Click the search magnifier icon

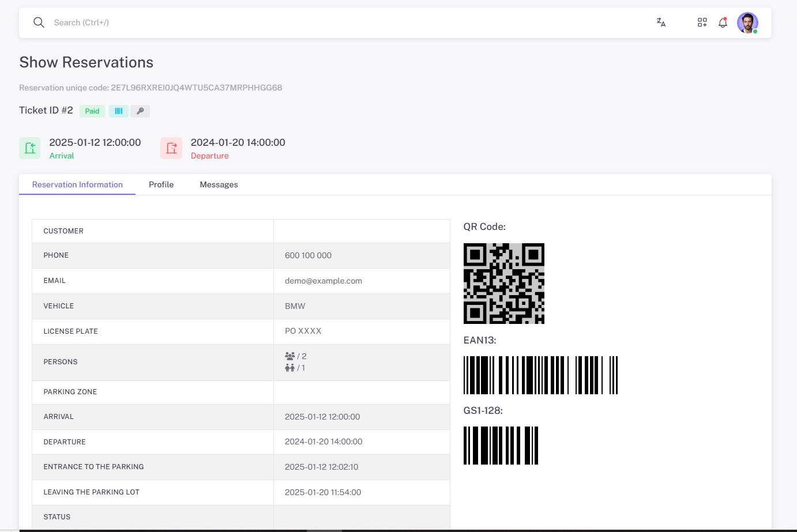39,22
